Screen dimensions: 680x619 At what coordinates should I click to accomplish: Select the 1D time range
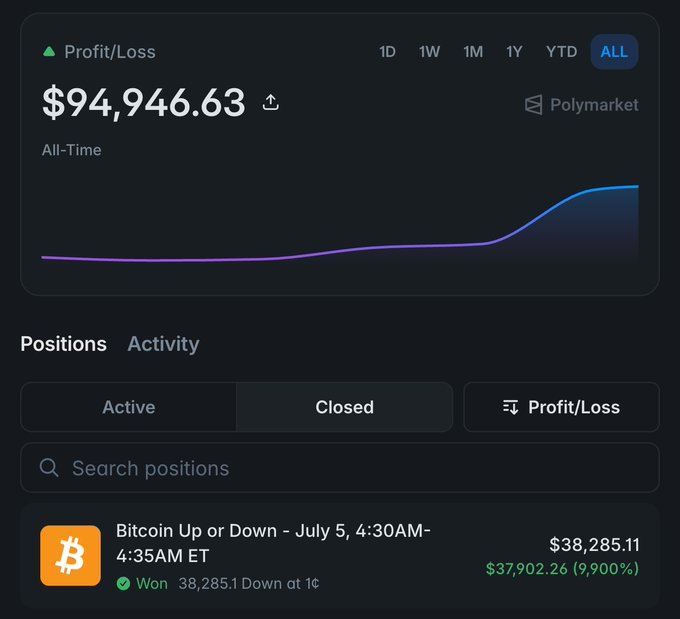pos(387,52)
